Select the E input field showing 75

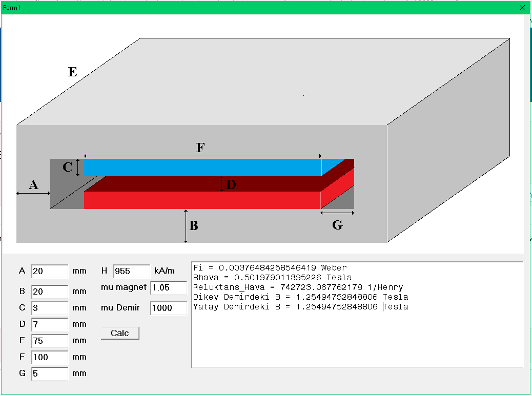(x=49, y=341)
